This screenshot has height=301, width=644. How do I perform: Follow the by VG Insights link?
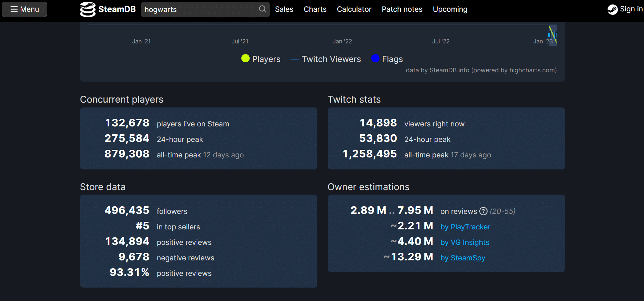[465, 242]
